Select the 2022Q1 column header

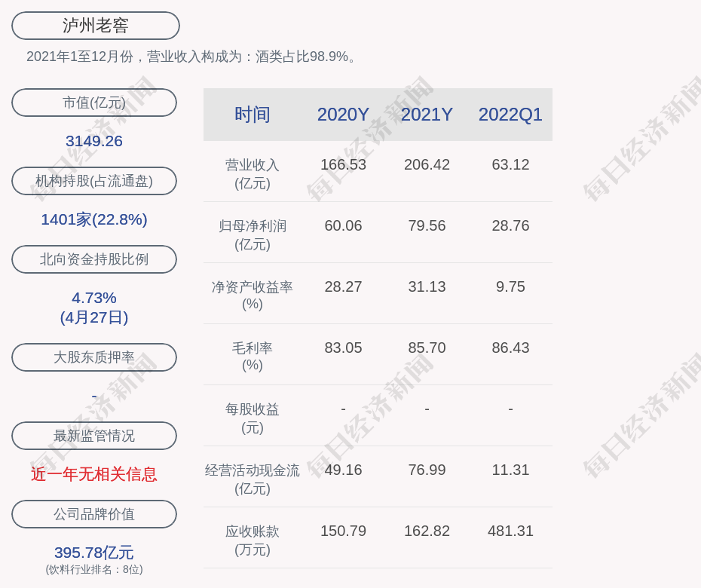coord(510,115)
